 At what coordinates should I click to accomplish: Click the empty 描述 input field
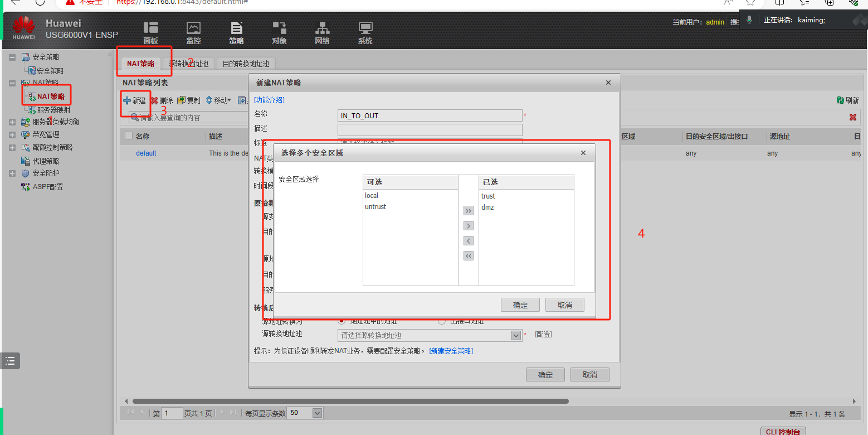point(430,130)
